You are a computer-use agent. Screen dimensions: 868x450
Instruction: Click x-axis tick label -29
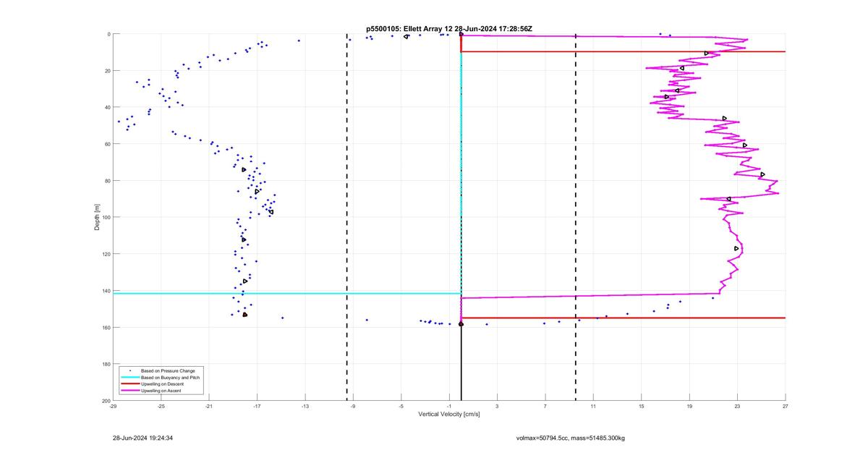(113, 406)
